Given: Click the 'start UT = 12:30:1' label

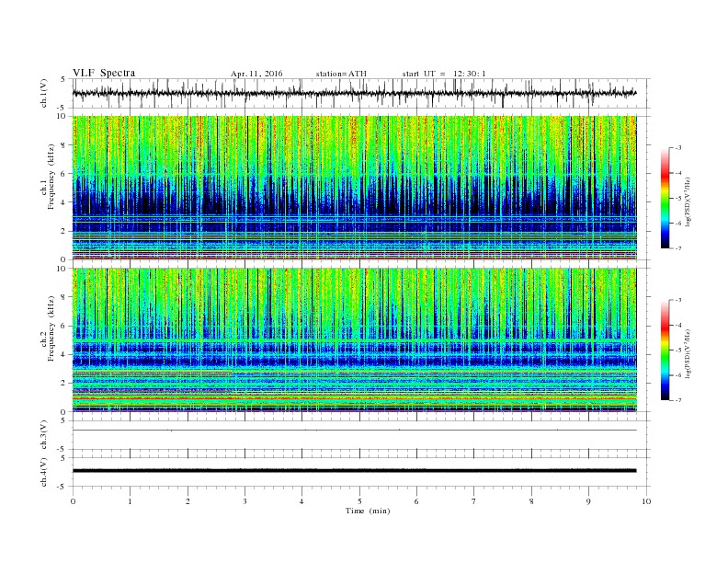Looking at the screenshot, I should 444,74.
